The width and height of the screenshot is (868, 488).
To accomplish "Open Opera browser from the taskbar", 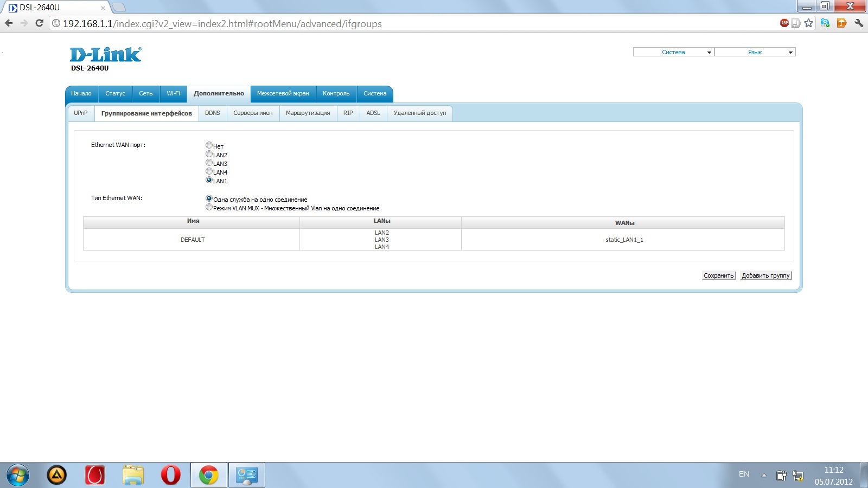I will (170, 475).
